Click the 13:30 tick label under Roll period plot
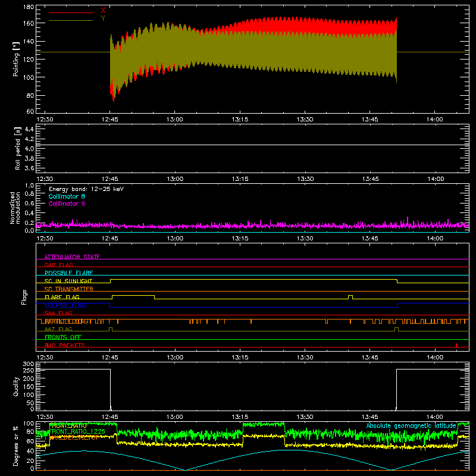 click(x=305, y=179)
